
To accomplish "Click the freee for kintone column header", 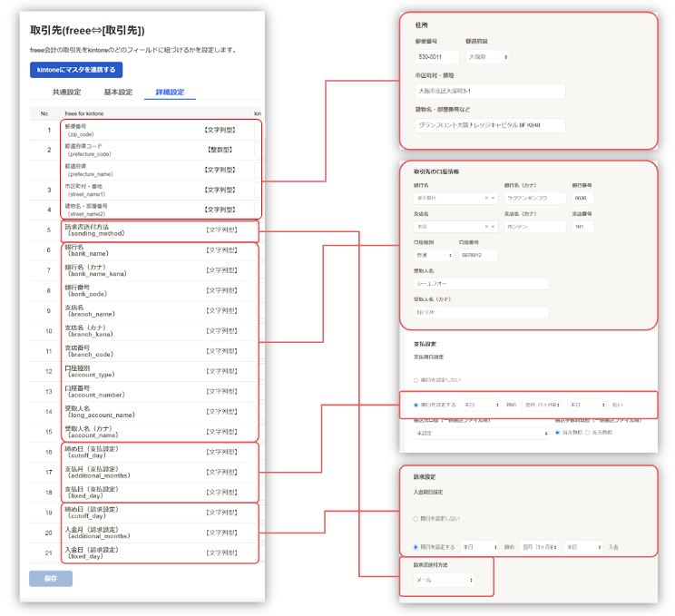I will point(84,113).
